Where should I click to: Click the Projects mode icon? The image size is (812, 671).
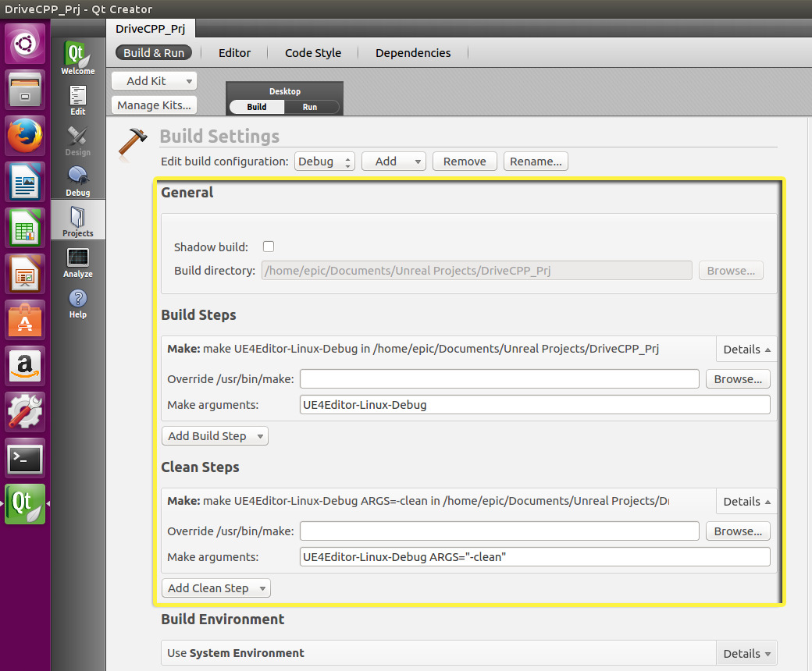pyautogui.click(x=77, y=221)
